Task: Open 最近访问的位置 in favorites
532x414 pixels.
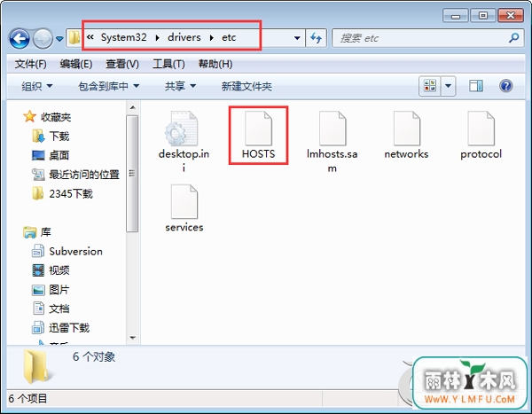Action: pos(75,175)
